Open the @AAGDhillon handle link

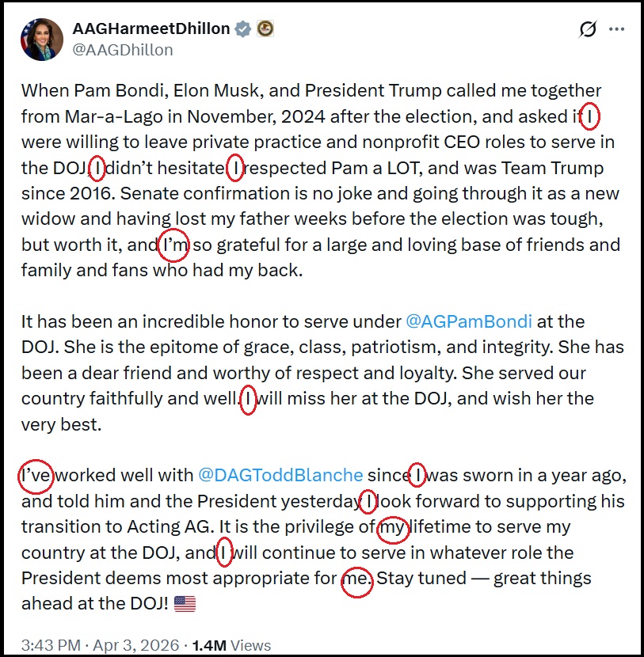(122, 49)
